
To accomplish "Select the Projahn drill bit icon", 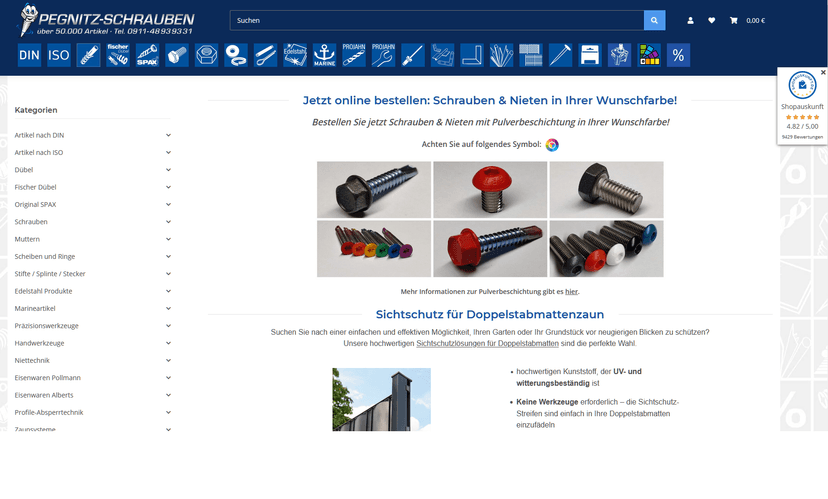I will pyautogui.click(x=354, y=55).
